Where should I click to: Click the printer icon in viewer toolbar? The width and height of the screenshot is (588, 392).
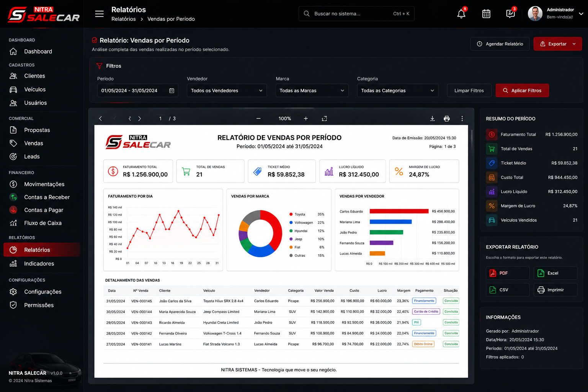pyautogui.click(x=446, y=119)
